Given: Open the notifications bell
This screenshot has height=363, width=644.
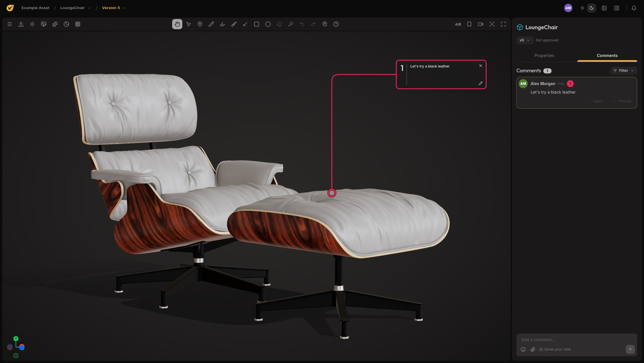Looking at the screenshot, I should [634, 8].
